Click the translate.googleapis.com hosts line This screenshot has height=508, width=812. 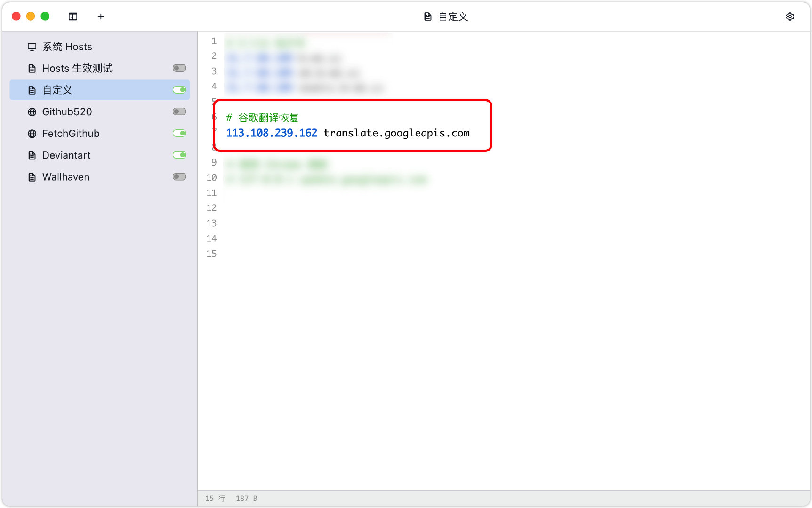(x=347, y=133)
